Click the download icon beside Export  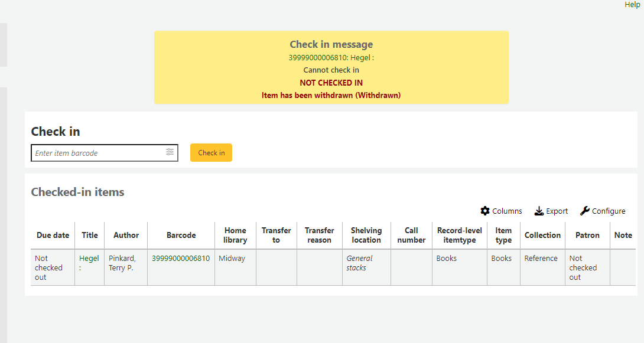pos(539,211)
